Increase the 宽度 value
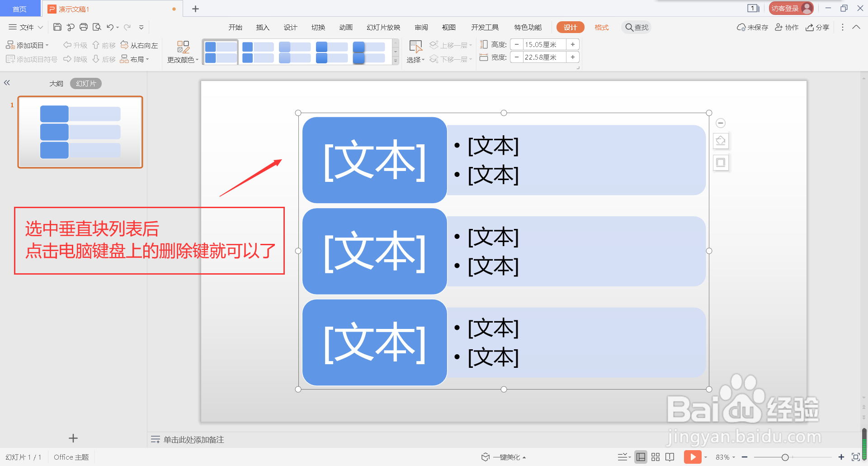Viewport: 868px width, 466px height. (573, 57)
